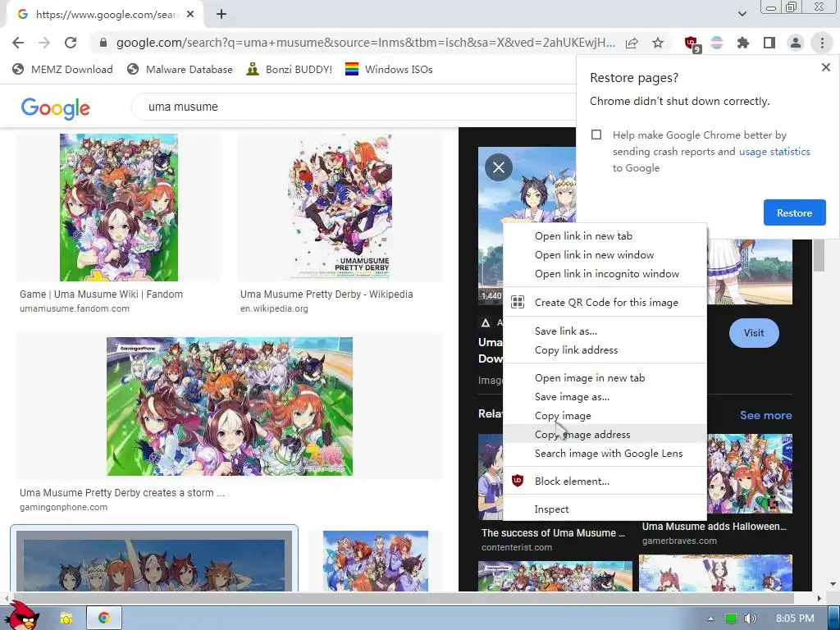Open the uBlock Origin extension icon
Image resolution: width=840 pixels, height=630 pixels.
[692, 43]
